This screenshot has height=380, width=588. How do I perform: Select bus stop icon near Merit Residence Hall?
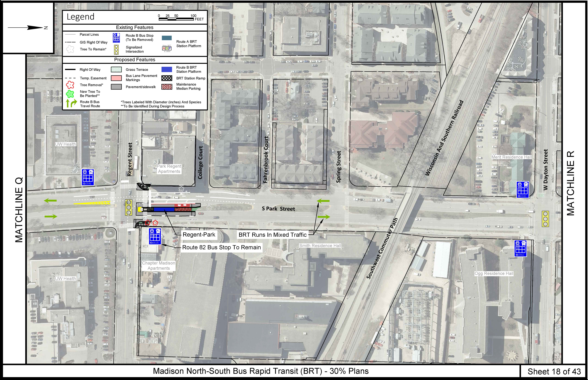pos(523,190)
